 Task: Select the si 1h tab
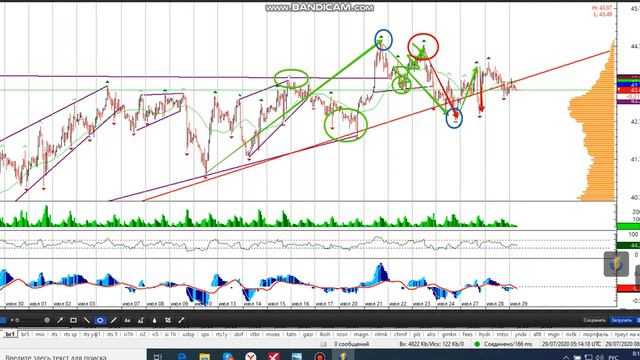tap(170, 334)
